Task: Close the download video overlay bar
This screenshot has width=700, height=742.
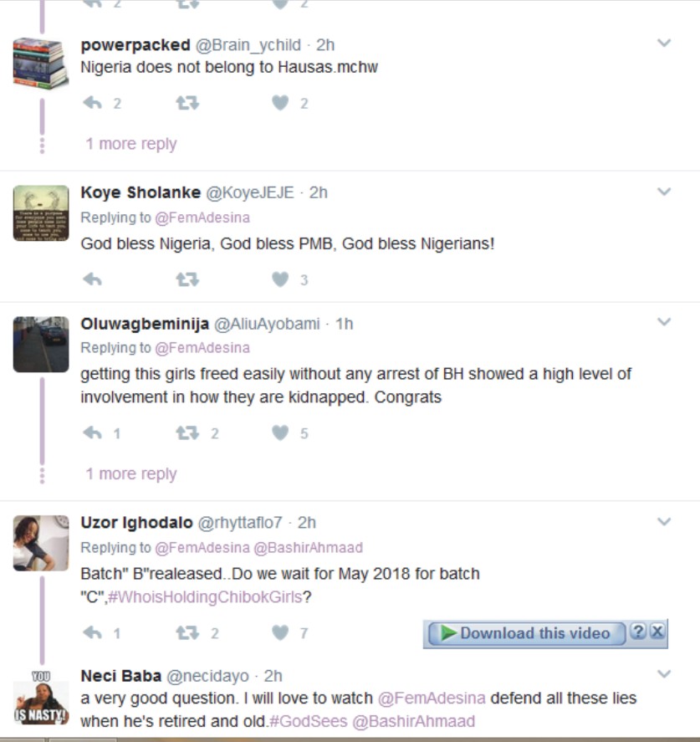Action: coord(657,632)
